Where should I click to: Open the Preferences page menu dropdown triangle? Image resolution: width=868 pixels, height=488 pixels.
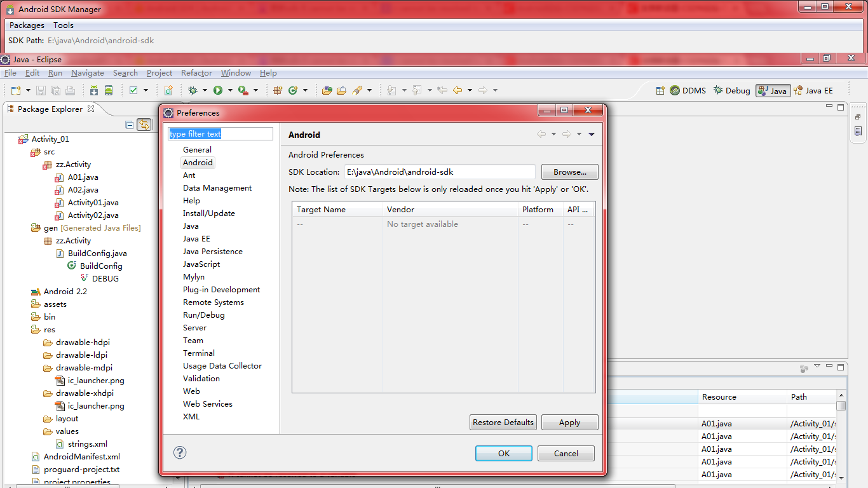(x=592, y=134)
